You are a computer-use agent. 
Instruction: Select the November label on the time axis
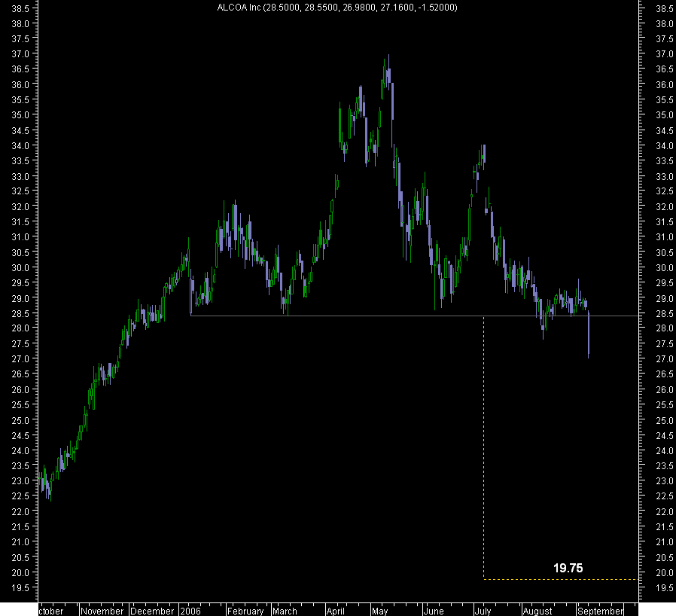pos(102,611)
